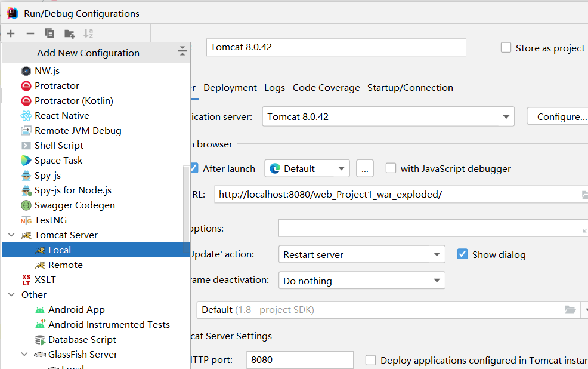Choose the Tomcat Server Local configuration
The image size is (588, 369).
[x=60, y=250]
